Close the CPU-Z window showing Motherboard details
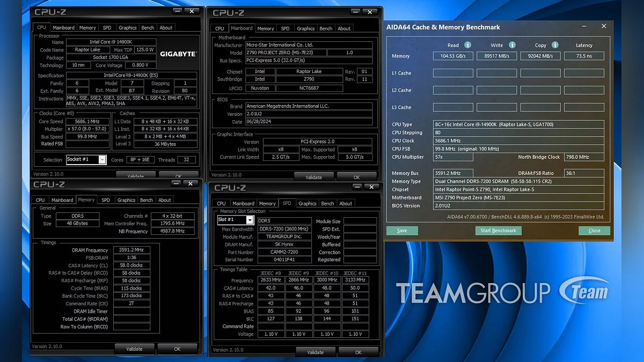 [x=370, y=12]
